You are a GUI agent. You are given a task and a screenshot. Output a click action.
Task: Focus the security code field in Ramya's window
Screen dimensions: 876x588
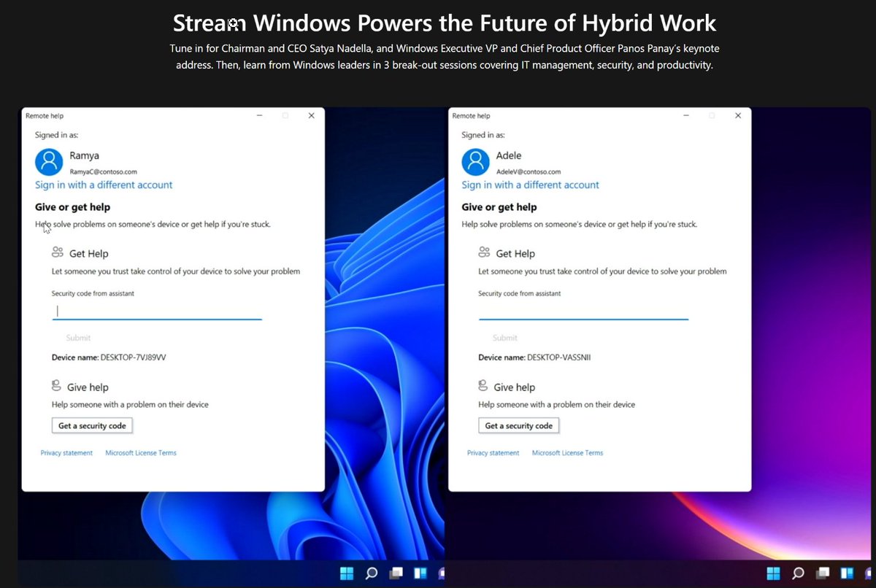[x=157, y=312]
